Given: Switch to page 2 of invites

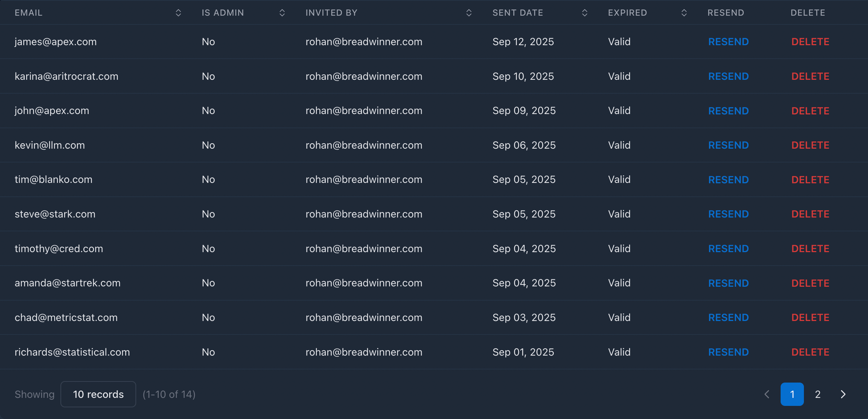Looking at the screenshot, I should [818, 394].
